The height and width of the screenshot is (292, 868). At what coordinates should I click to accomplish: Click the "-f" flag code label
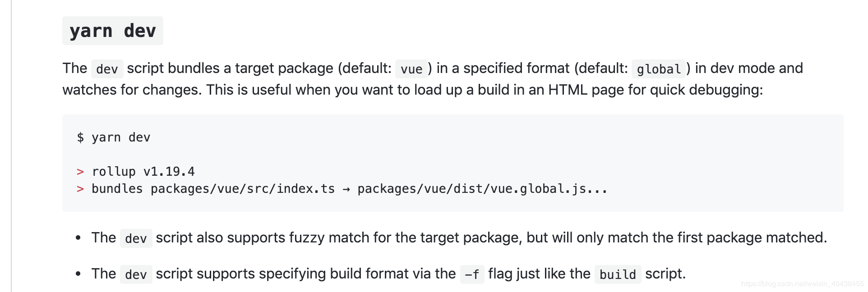(472, 274)
